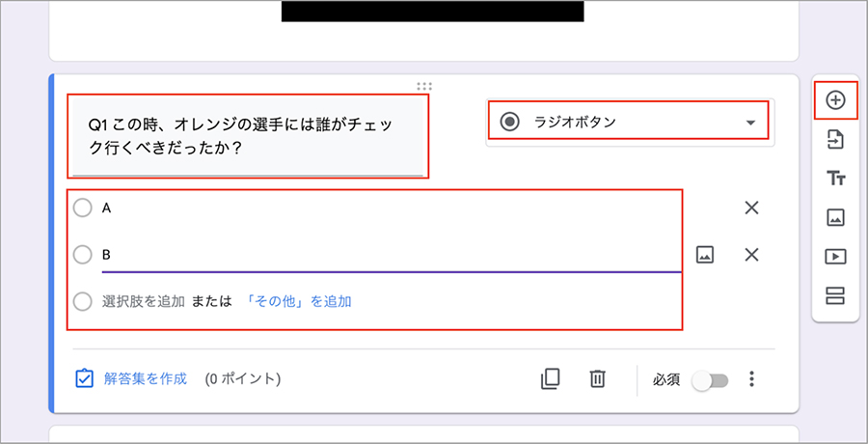The height and width of the screenshot is (444, 868).
Task: Attach an image to option B
Action: tap(705, 255)
